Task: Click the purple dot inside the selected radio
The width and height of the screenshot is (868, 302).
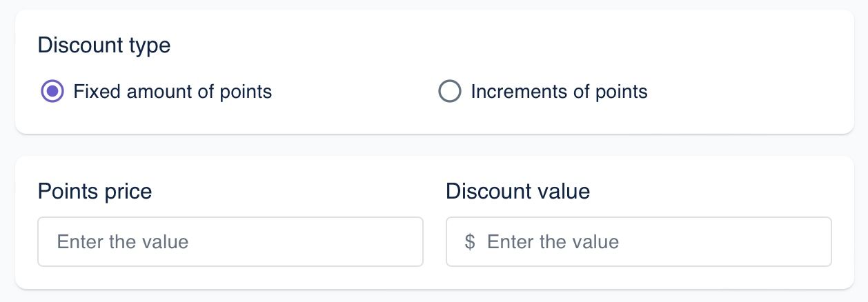Action: 52,92
